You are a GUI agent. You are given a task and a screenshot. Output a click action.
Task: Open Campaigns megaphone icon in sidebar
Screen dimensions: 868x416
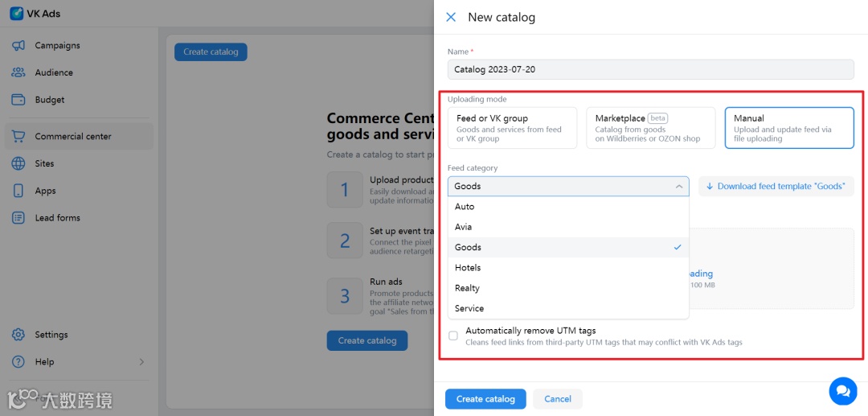click(x=18, y=45)
